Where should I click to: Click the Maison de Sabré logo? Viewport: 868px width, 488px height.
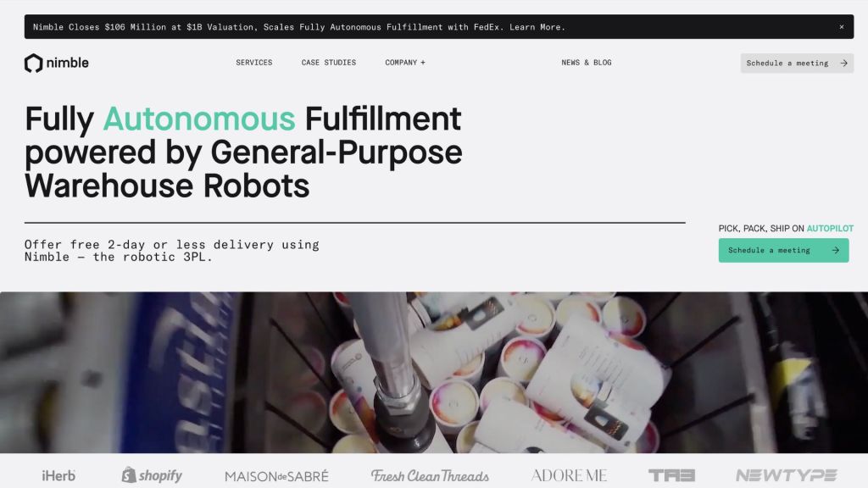point(276,476)
